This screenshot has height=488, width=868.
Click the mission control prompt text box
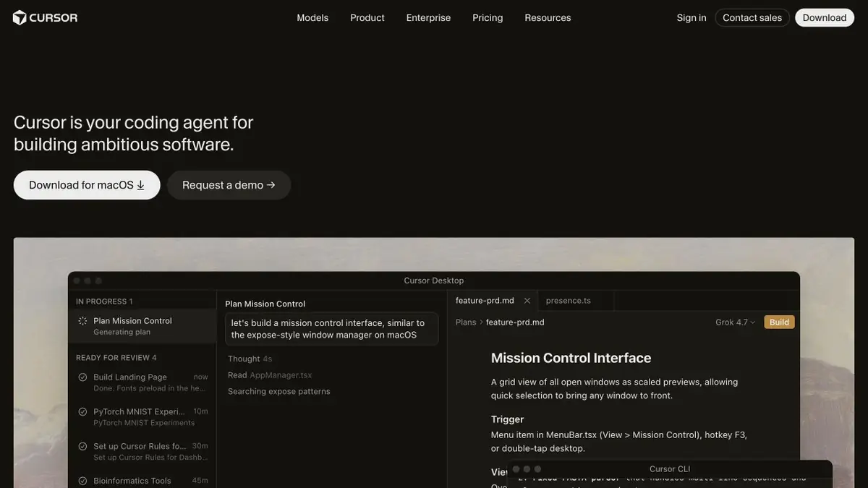tap(331, 329)
